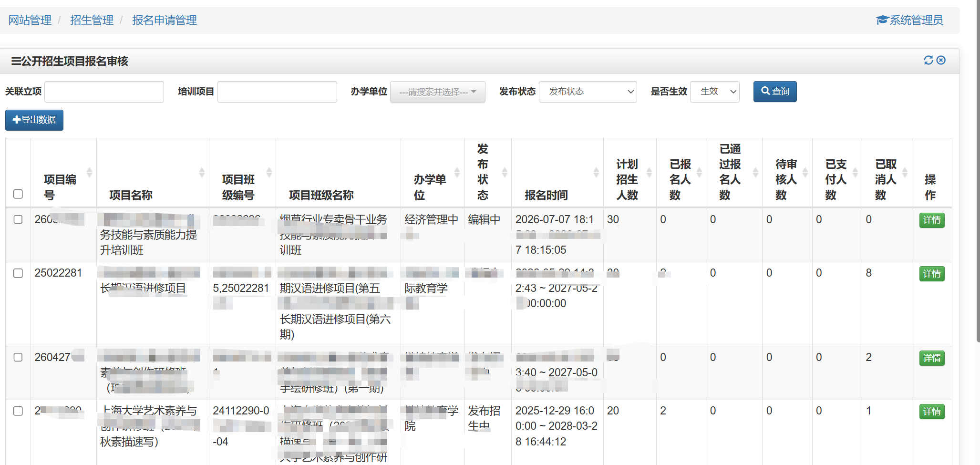Check the row starting with 260427

(18, 357)
